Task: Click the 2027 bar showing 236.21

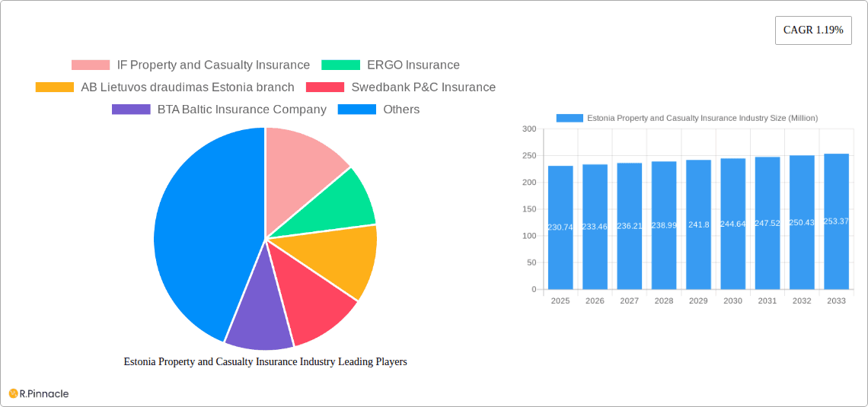Action: pos(630,226)
